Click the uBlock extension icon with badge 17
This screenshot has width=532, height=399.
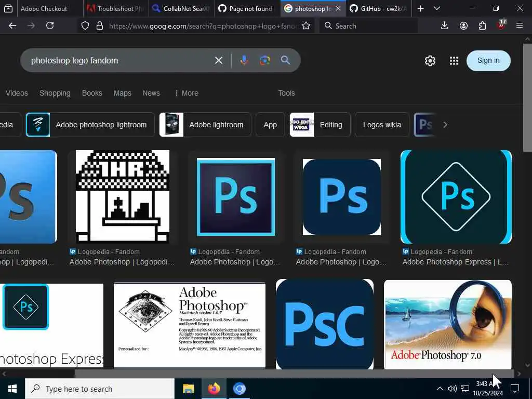(501, 25)
